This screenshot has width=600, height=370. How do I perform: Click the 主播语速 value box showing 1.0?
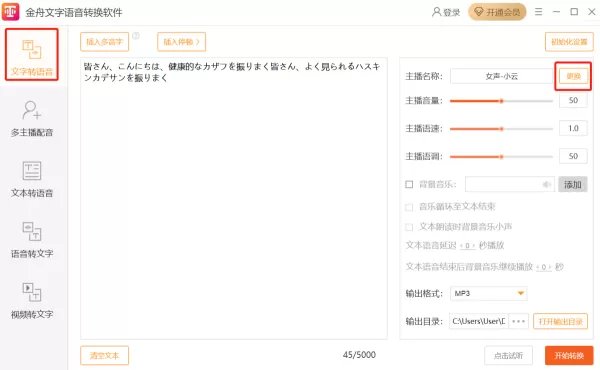click(573, 128)
